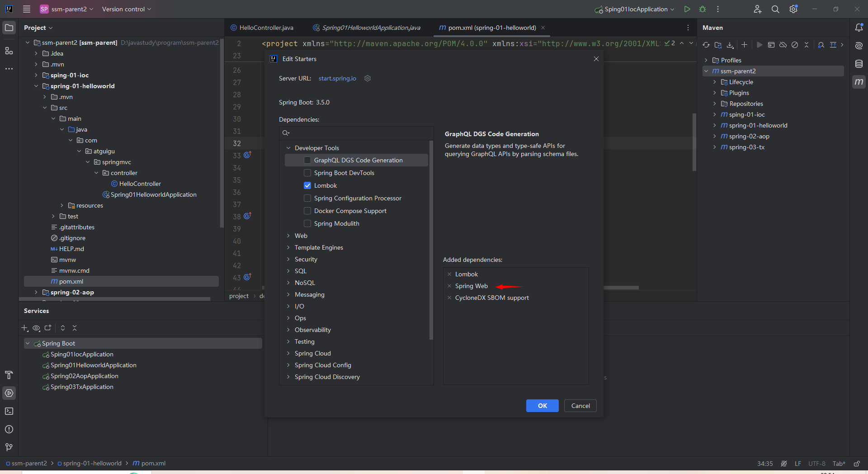Expand the Maven Lifecycle node
The width and height of the screenshot is (868, 474).
click(715, 82)
